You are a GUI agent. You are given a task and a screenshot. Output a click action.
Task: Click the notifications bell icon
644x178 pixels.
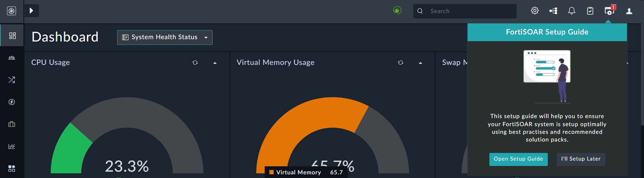(572, 11)
